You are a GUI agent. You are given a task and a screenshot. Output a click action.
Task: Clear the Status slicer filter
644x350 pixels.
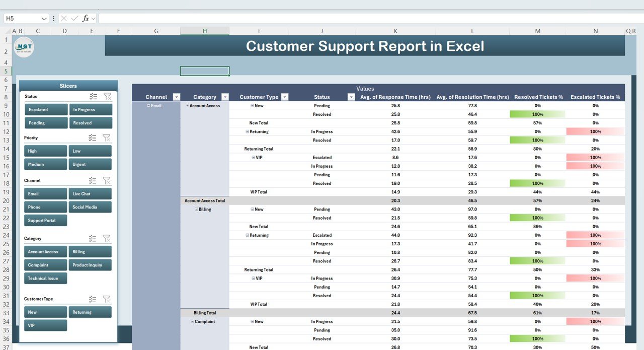click(x=107, y=96)
